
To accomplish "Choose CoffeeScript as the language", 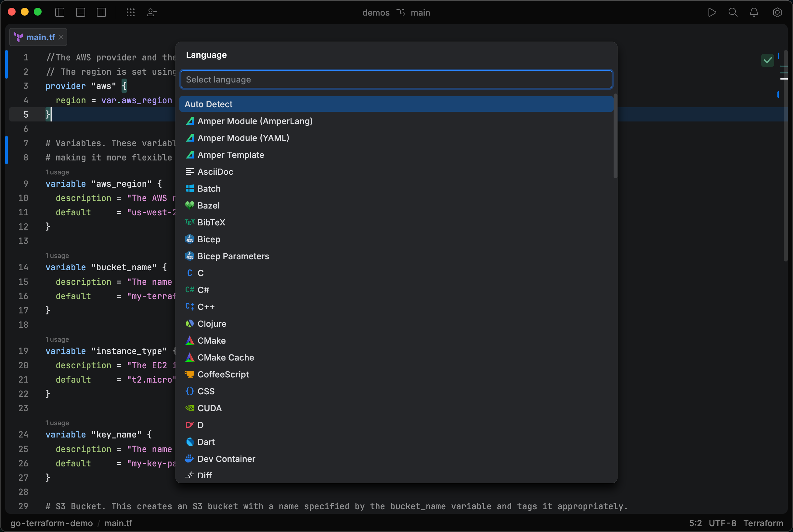I will click(223, 374).
